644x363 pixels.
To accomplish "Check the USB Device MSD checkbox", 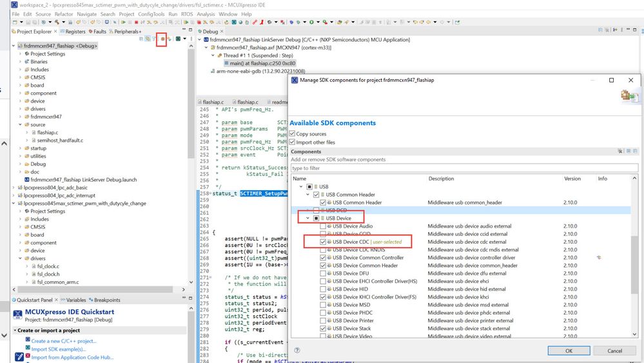I will click(323, 305).
